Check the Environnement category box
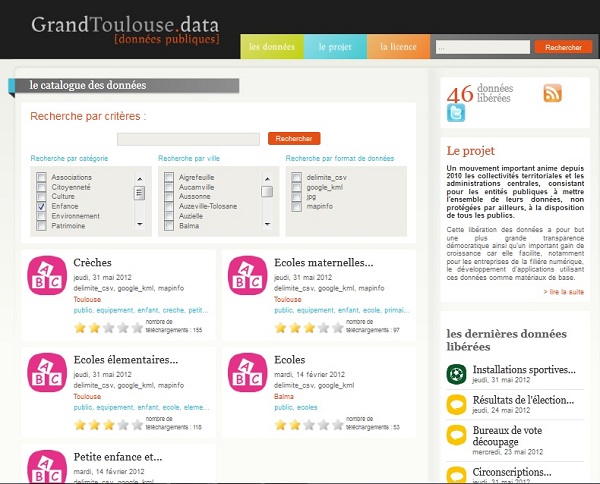 click(41, 216)
